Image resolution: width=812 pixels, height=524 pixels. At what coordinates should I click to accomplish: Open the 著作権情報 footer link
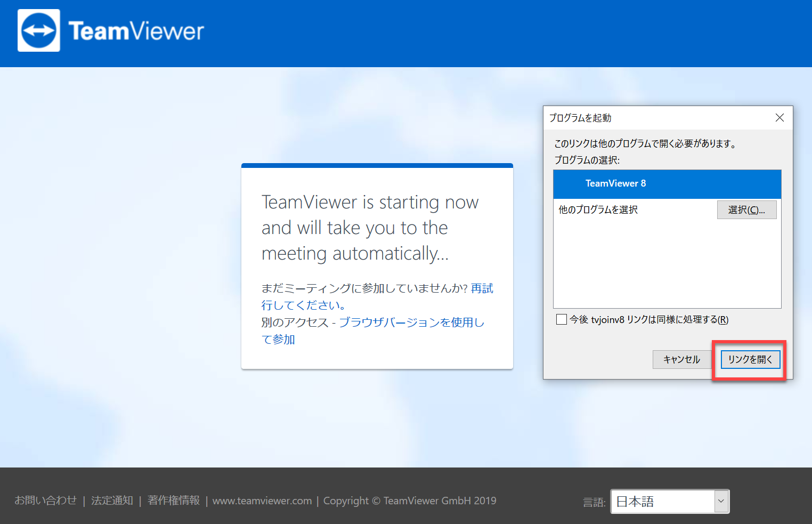click(174, 501)
